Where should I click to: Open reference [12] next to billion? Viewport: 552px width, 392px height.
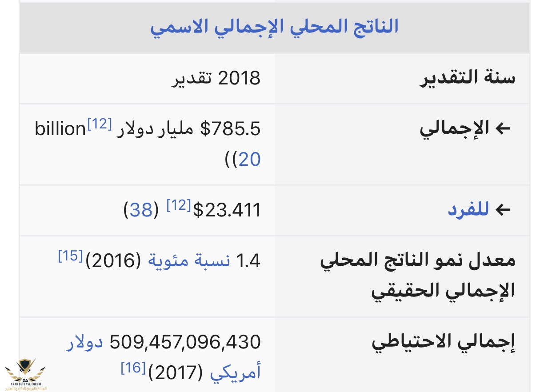(99, 124)
